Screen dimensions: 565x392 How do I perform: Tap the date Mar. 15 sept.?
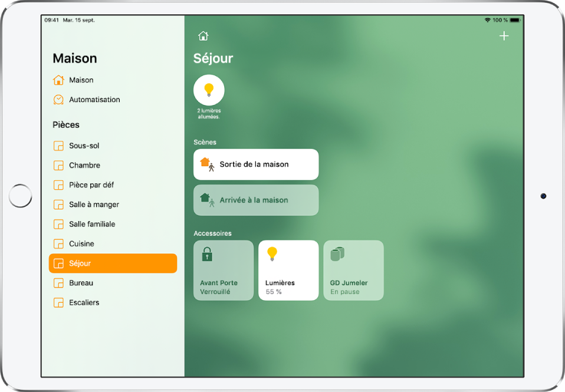[79, 20]
